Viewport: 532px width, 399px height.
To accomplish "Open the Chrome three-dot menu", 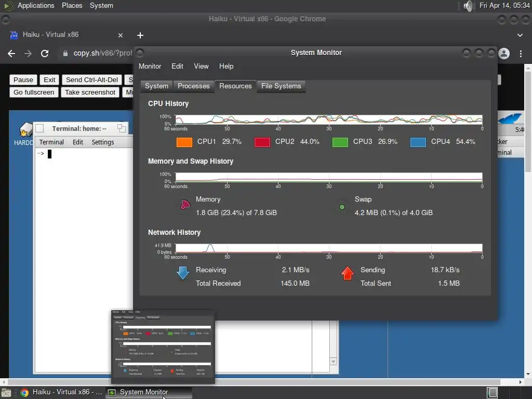I will click(521, 54).
